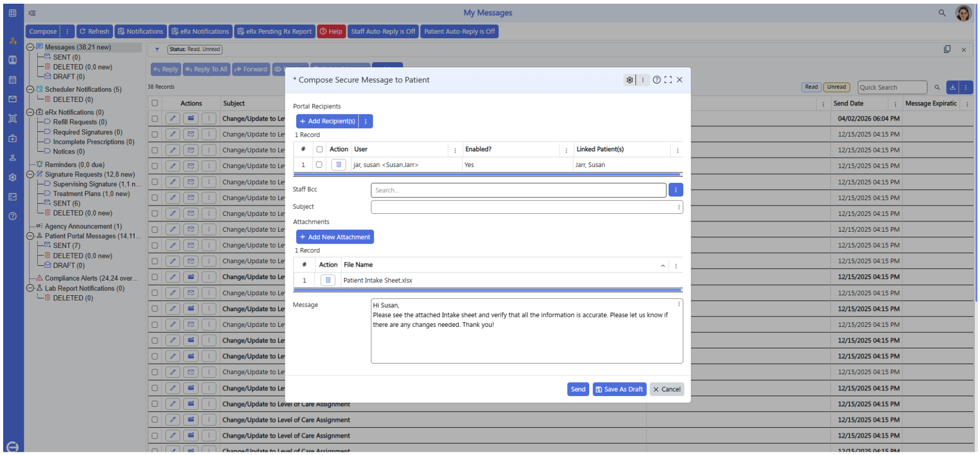Click the filter funnel icon beside Status
Screen dimensions: 980x455
tap(157, 49)
